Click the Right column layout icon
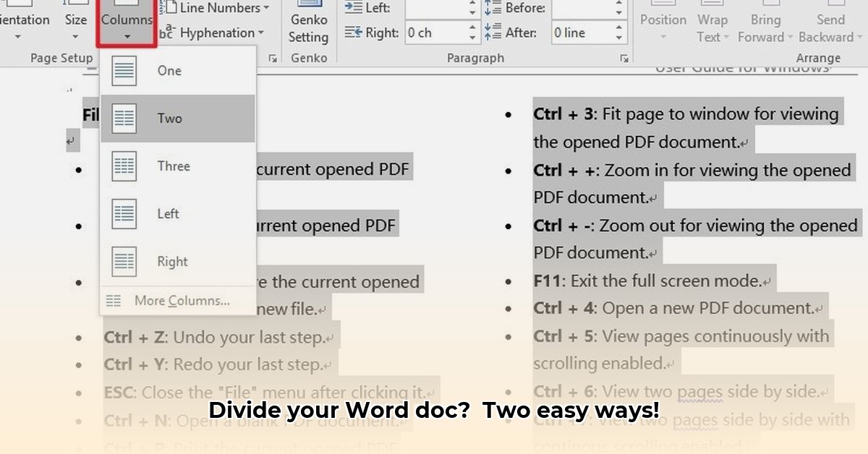The image size is (868, 454). click(124, 262)
